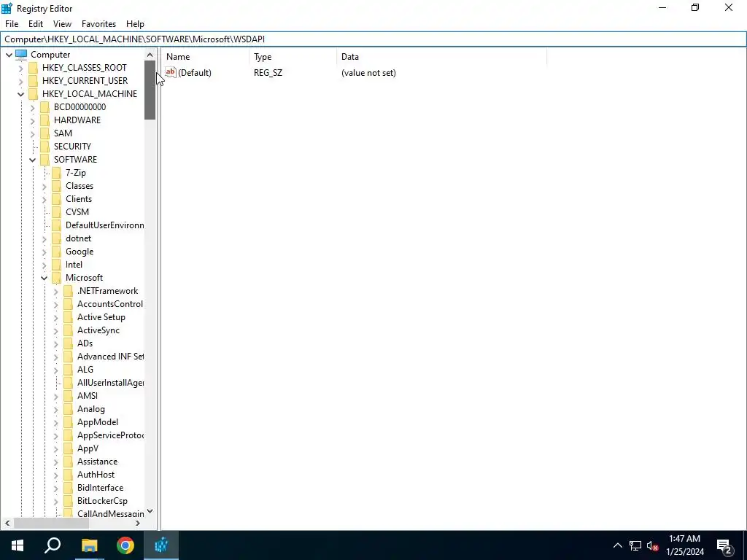Screen dimensions: 747x560
Task: Click tree horizontal scrollbar right arrow
Action: (138, 524)
